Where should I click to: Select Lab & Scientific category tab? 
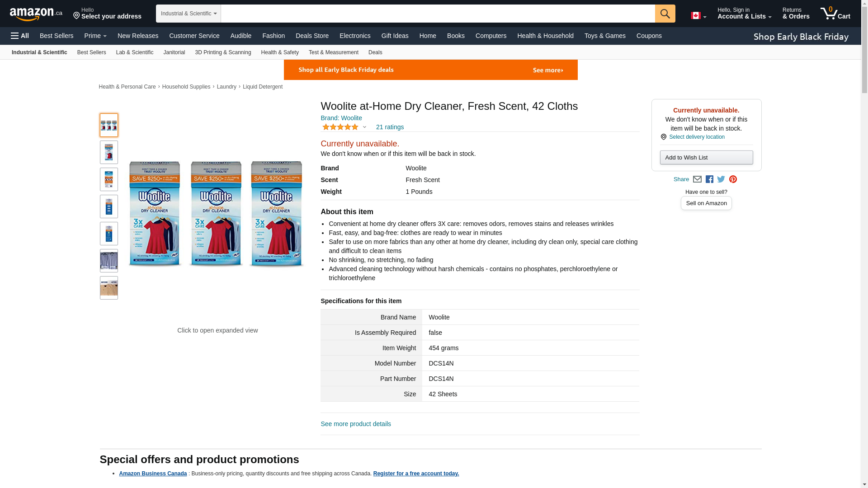[x=135, y=52]
